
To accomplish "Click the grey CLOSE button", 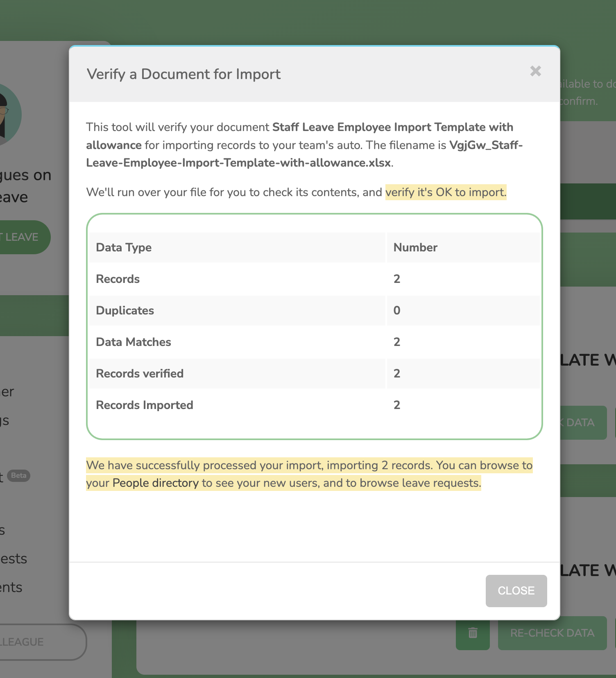I will tap(516, 590).
